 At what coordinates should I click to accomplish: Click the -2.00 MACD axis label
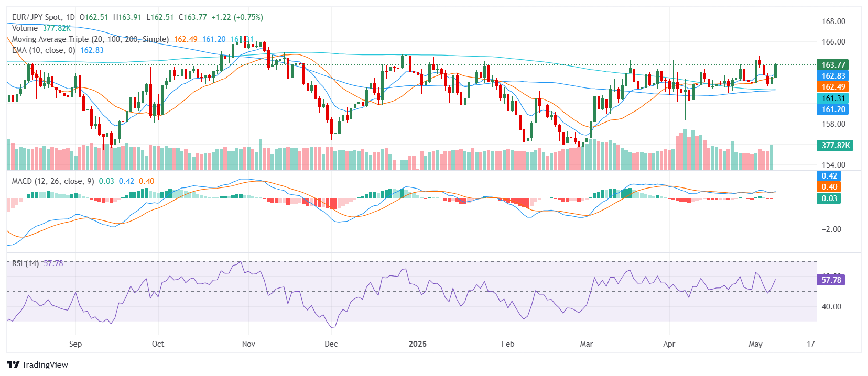[831, 229]
